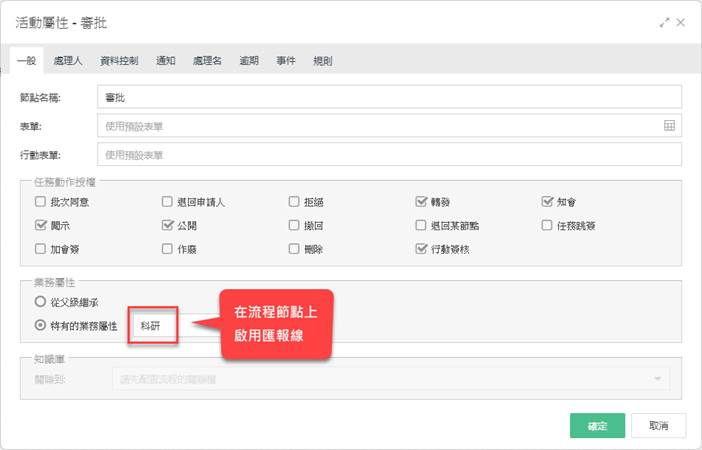Open the 事件 tab
Image resolution: width=702 pixels, height=450 pixels.
point(286,60)
